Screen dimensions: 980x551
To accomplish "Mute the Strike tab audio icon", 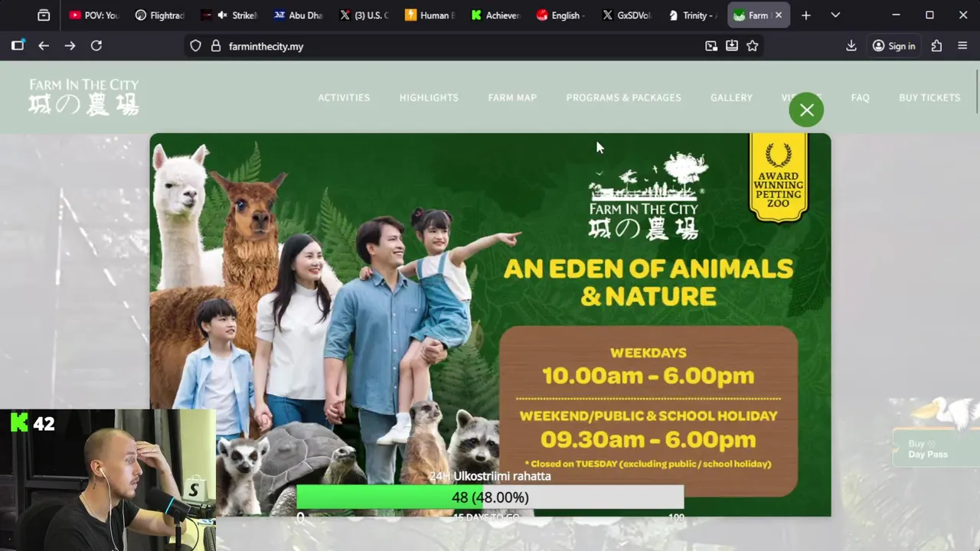I will (x=223, y=15).
